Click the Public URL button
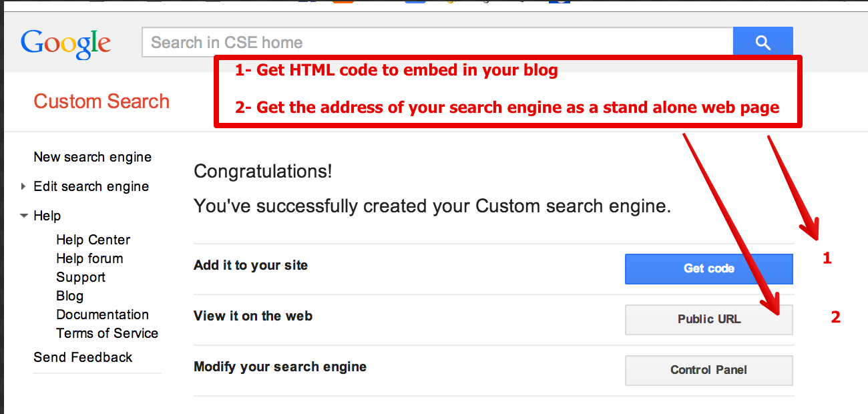Screen dimensions: 868x414 pos(708,320)
